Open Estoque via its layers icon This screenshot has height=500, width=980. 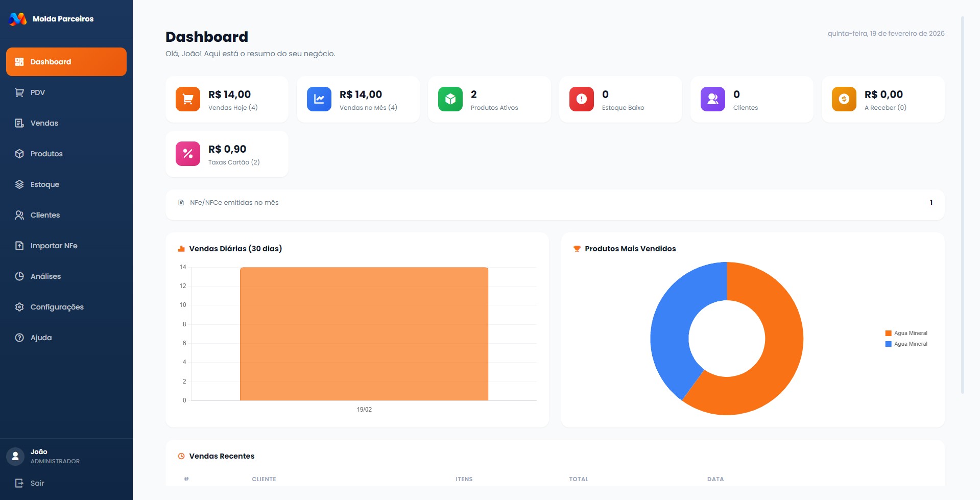(x=19, y=184)
